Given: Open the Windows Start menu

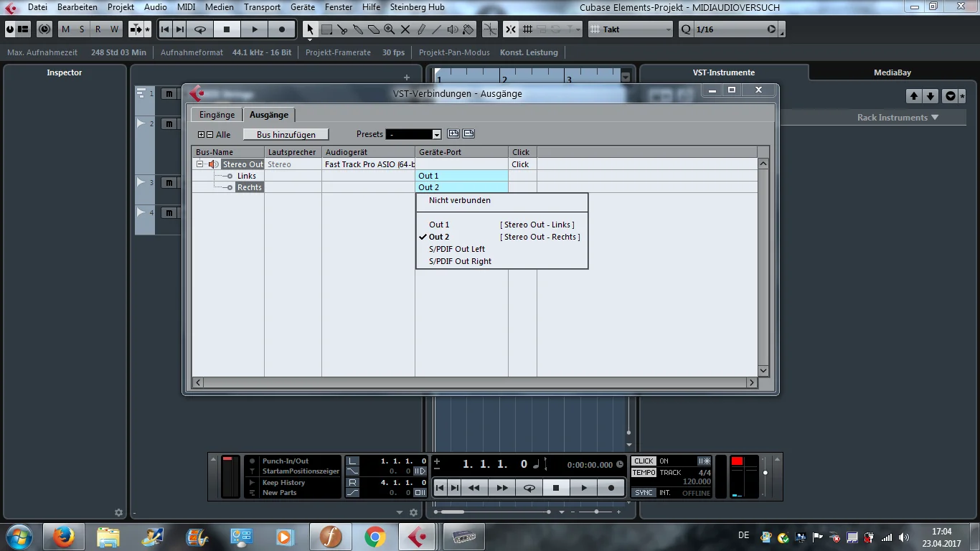Looking at the screenshot, I should click(18, 537).
